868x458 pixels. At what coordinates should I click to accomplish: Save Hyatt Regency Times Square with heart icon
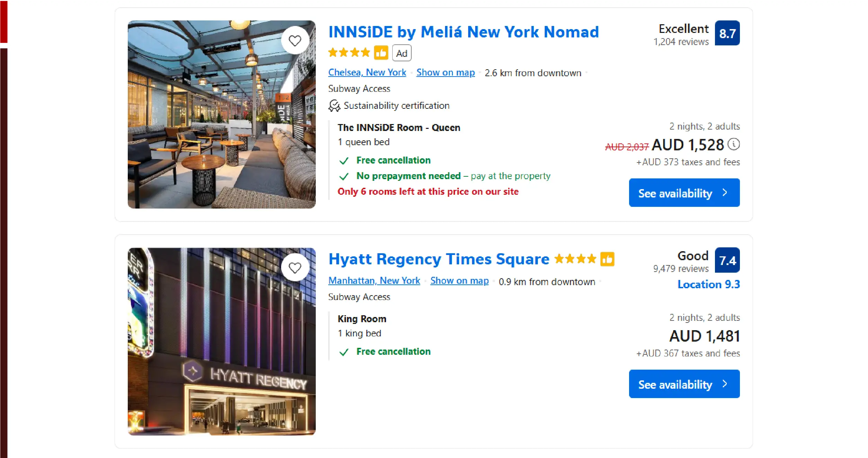coord(295,267)
